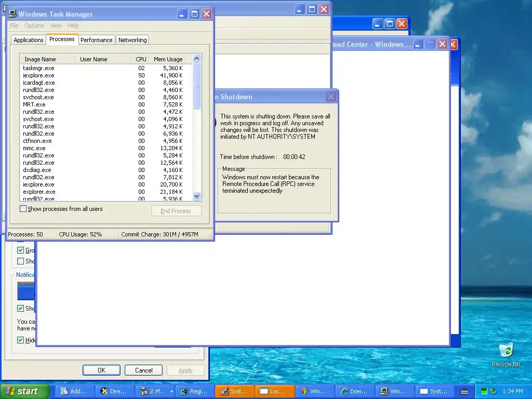Select svchost.exe using 8,560 K
The height and width of the screenshot is (399, 532).
pos(106,97)
